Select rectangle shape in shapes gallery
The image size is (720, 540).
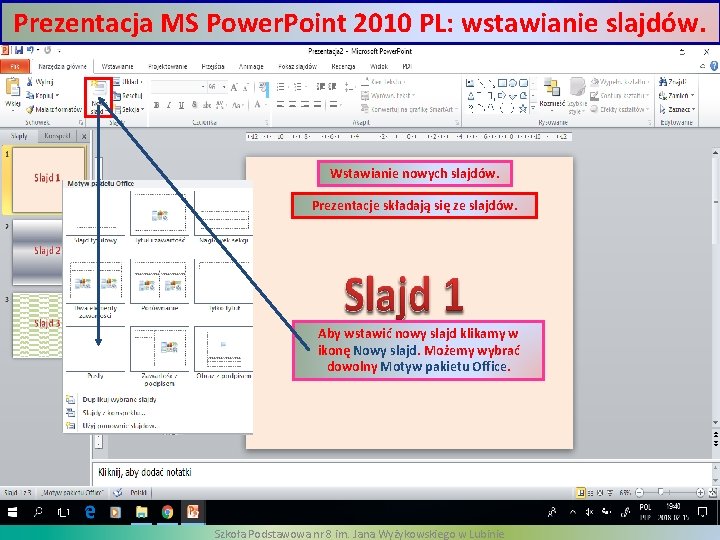point(502,83)
